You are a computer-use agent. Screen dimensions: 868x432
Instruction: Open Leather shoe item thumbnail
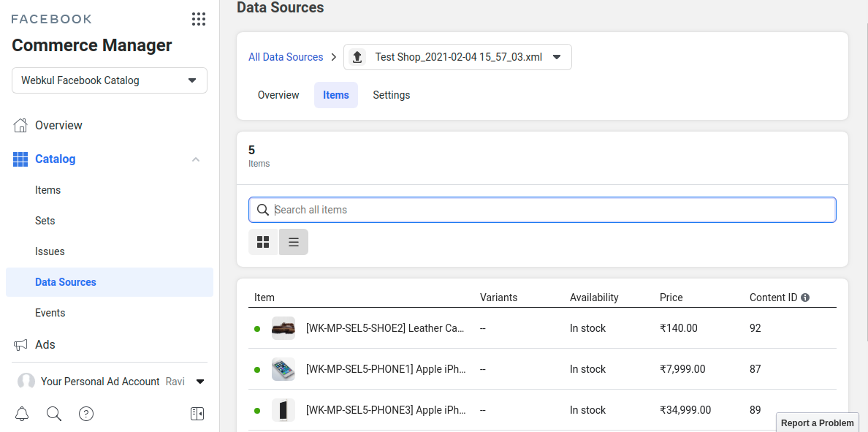pyautogui.click(x=283, y=328)
